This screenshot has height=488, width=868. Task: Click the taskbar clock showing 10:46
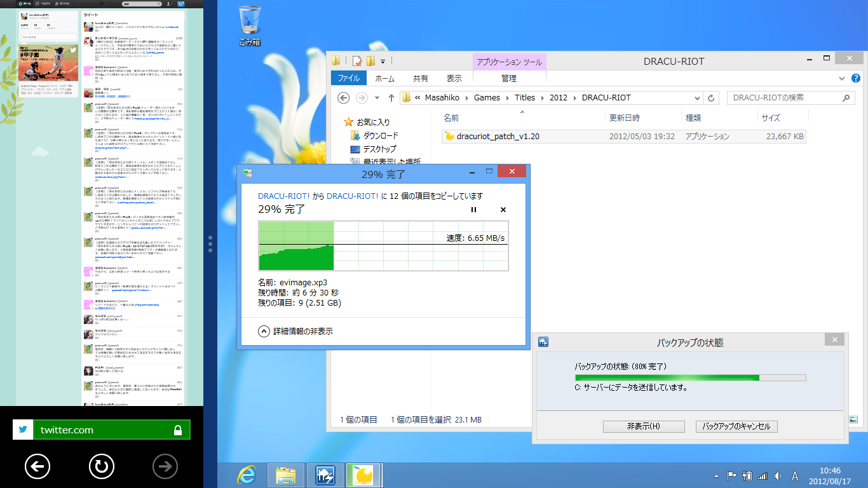830,475
